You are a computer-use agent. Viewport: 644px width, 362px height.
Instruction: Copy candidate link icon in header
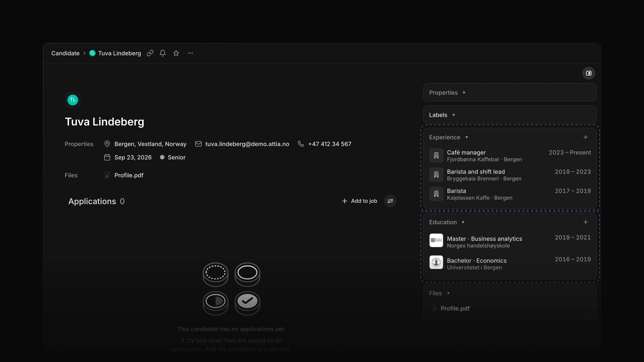[x=150, y=53]
